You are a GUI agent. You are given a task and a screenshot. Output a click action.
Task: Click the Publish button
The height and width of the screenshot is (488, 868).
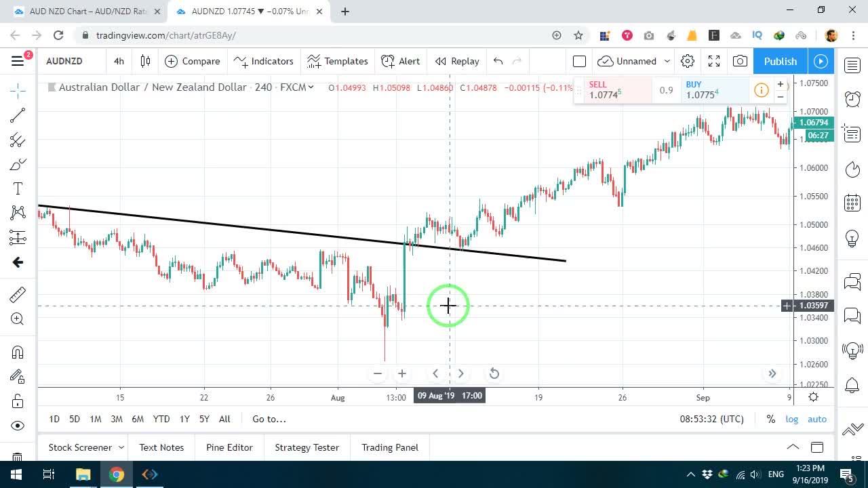coord(781,61)
